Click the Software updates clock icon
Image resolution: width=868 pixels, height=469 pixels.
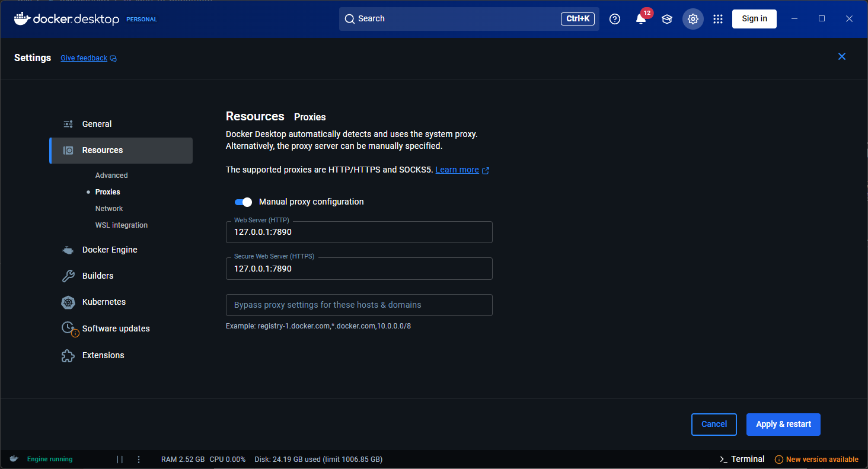click(69, 328)
